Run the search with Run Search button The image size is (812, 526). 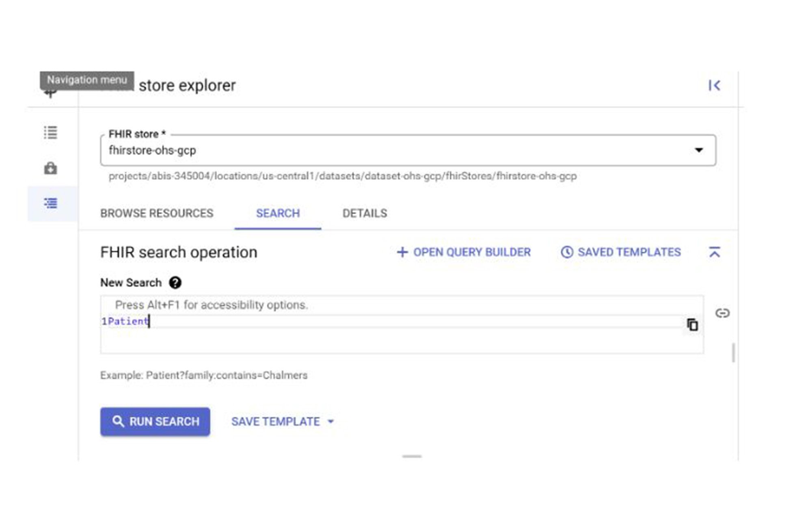click(x=155, y=422)
